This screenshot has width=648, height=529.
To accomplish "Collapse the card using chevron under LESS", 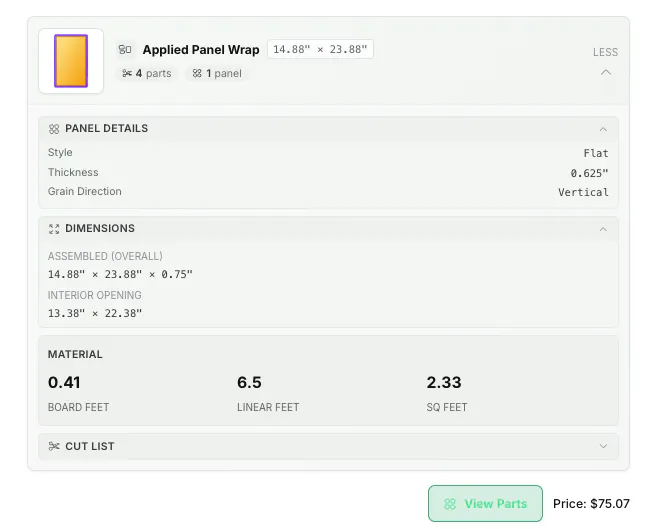I will click(x=605, y=72).
